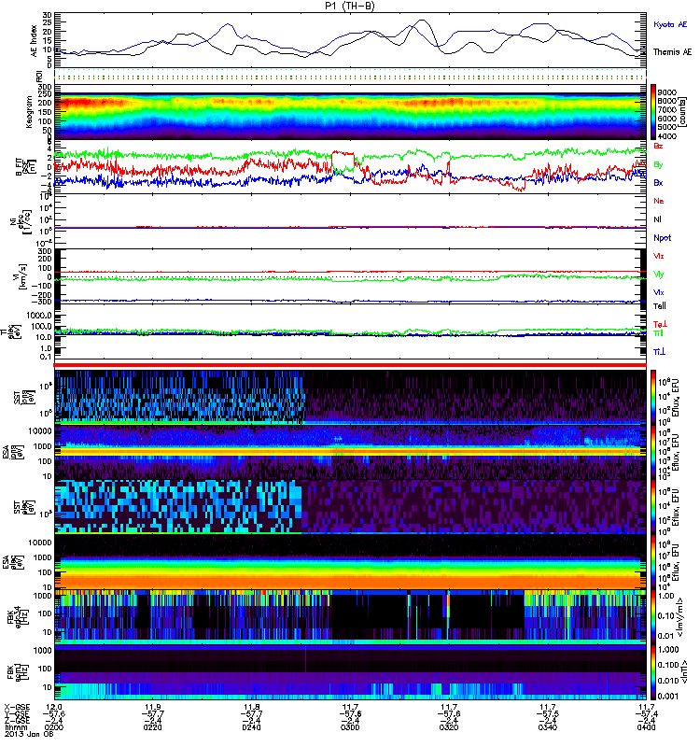700x747 pixels.
Task: Select the Themis AE legend label
Action: pyautogui.click(x=672, y=52)
